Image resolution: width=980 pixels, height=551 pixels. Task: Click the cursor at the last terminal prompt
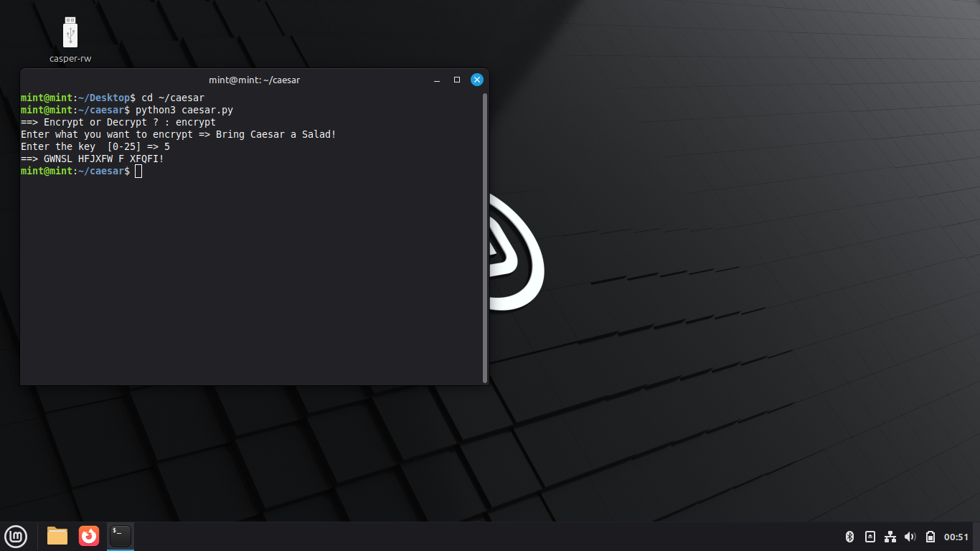pyautogui.click(x=138, y=171)
